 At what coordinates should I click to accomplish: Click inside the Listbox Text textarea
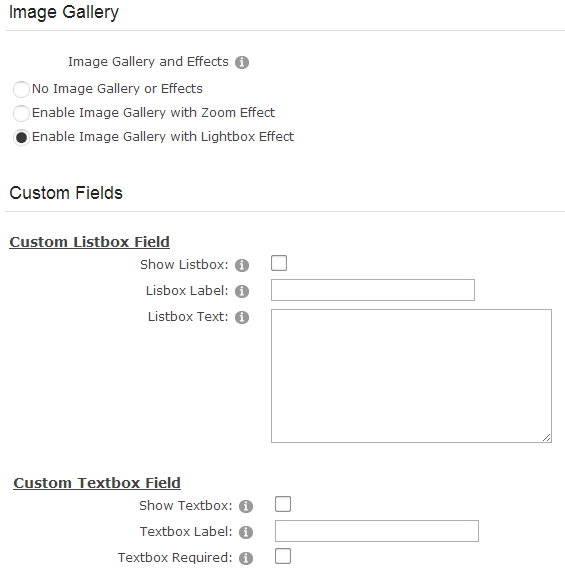411,376
